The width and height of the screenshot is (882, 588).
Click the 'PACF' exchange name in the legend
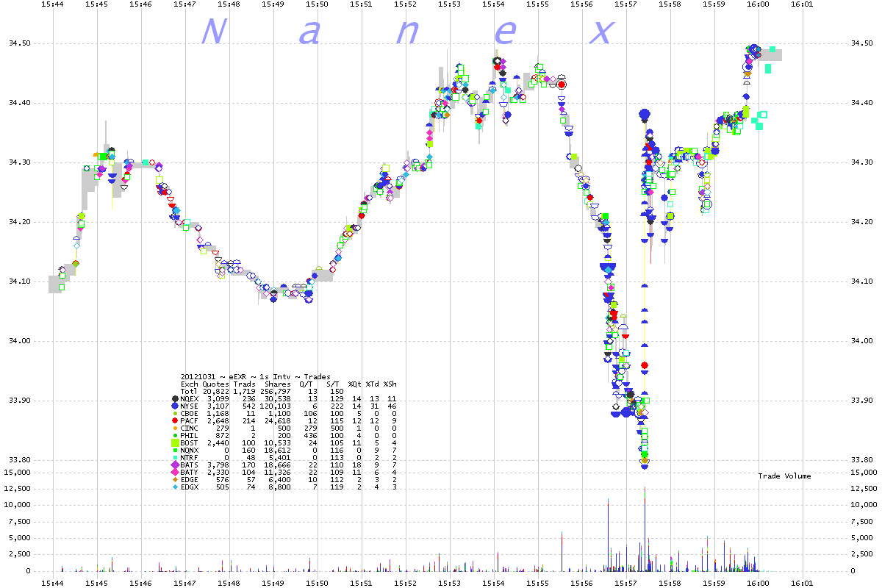click(x=190, y=420)
